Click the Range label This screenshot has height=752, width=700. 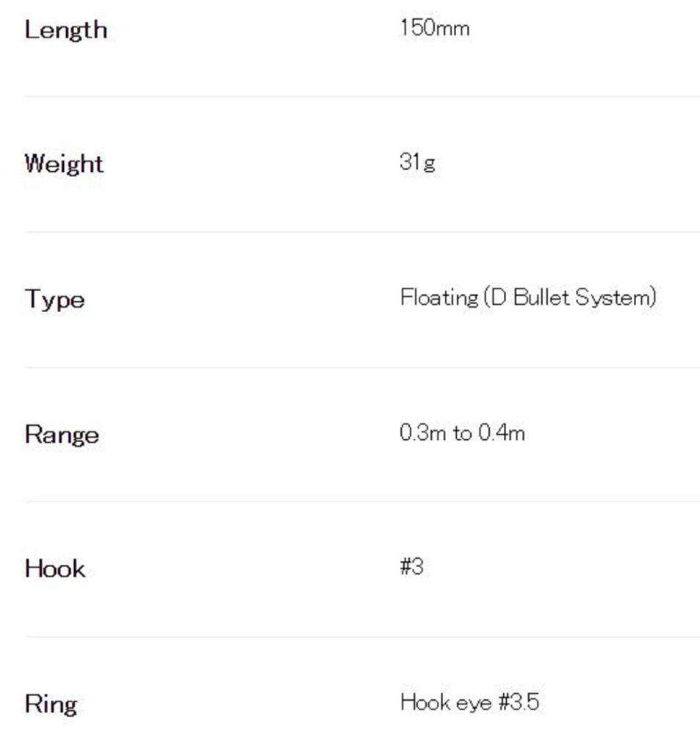(x=62, y=434)
